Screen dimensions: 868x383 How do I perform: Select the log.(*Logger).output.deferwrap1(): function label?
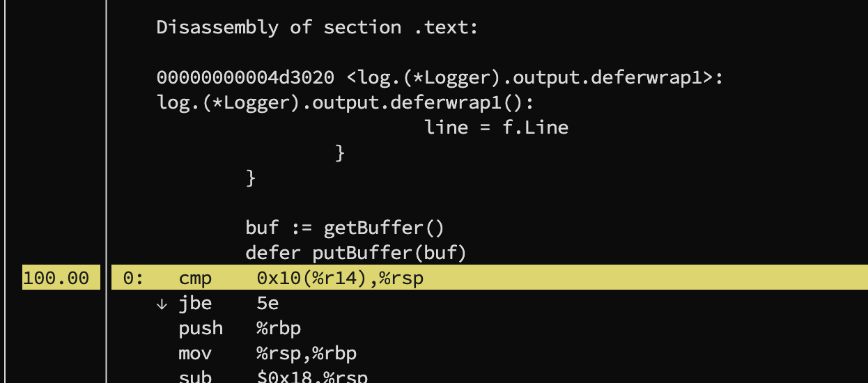(346, 102)
